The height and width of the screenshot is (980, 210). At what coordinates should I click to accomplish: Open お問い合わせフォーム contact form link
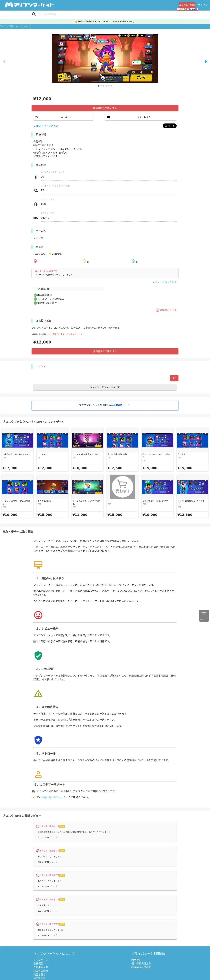point(53,797)
